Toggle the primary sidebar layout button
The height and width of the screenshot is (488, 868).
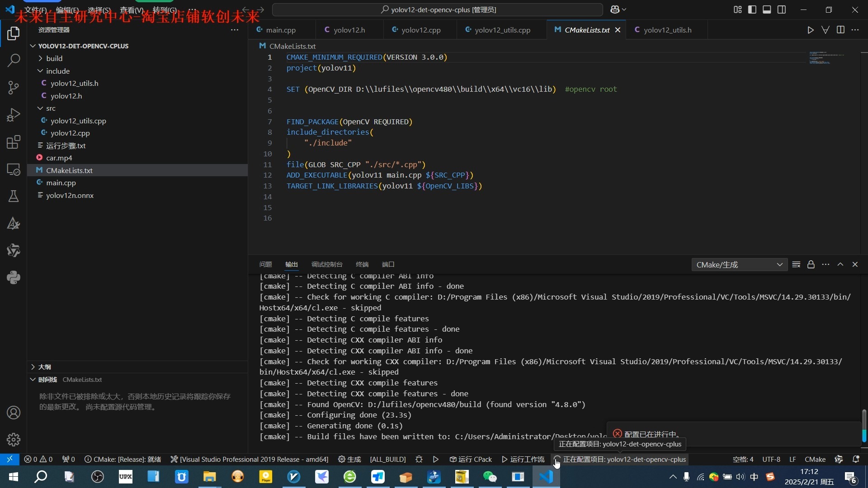coord(752,9)
